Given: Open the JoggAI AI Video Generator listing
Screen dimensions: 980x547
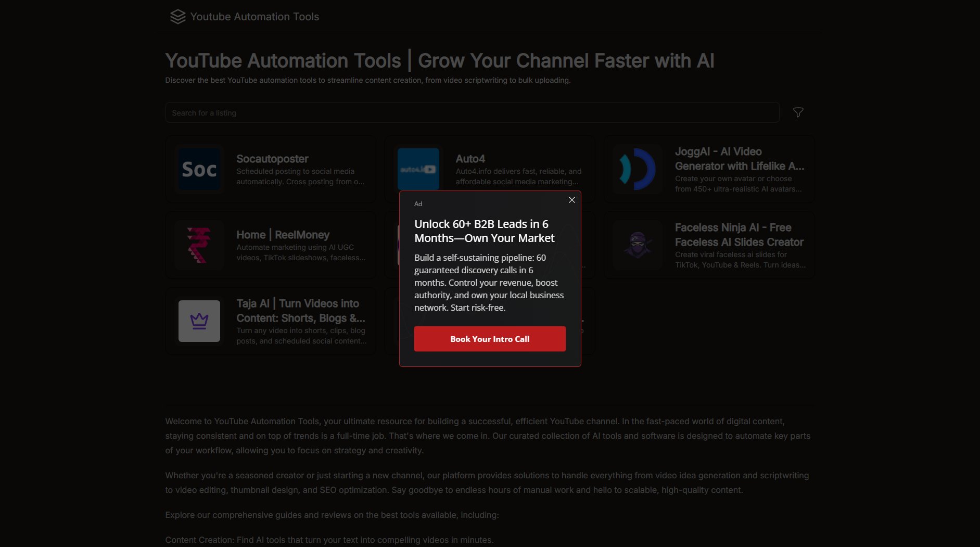Looking at the screenshot, I should click(739, 159).
